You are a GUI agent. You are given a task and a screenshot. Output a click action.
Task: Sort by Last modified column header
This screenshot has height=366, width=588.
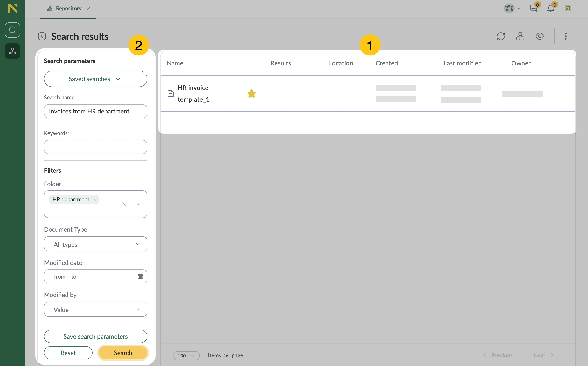click(x=463, y=63)
